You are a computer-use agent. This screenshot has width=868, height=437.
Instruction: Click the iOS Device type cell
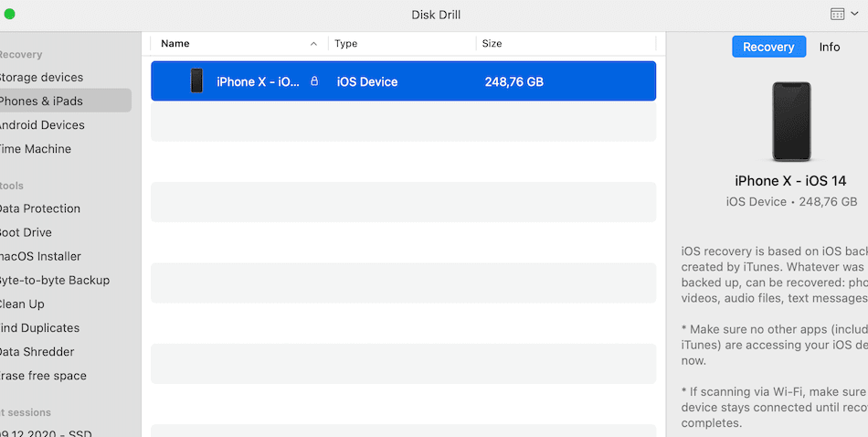367,82
